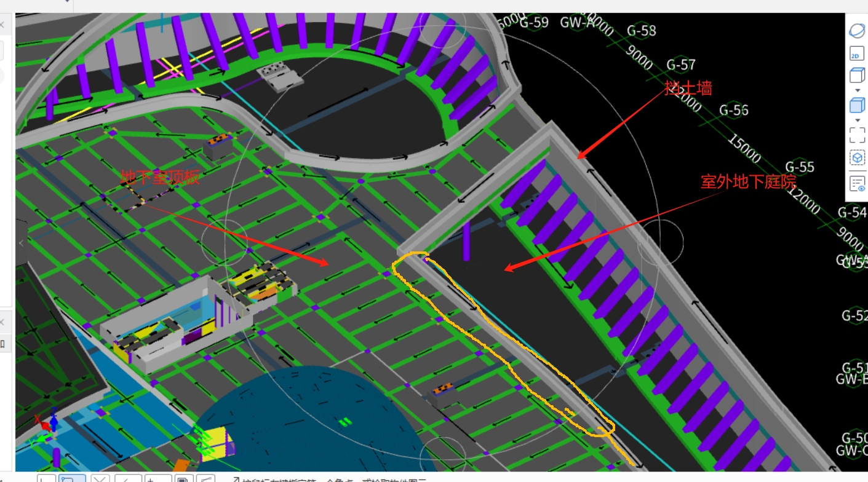Image resolution: width=868 pixels, height=482 pixels.
Task: Click grid axis label G-56
Action: pyautogui.click(x=734, y=110)
